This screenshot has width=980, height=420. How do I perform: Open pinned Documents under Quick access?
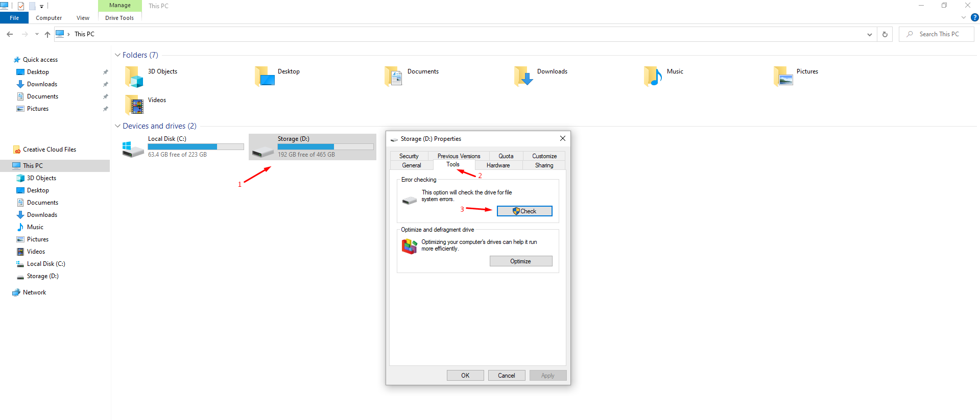click(42, 96)
